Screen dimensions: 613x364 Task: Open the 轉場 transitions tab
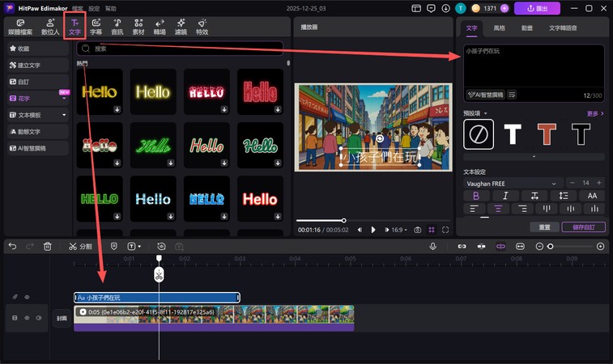point(160,27)
